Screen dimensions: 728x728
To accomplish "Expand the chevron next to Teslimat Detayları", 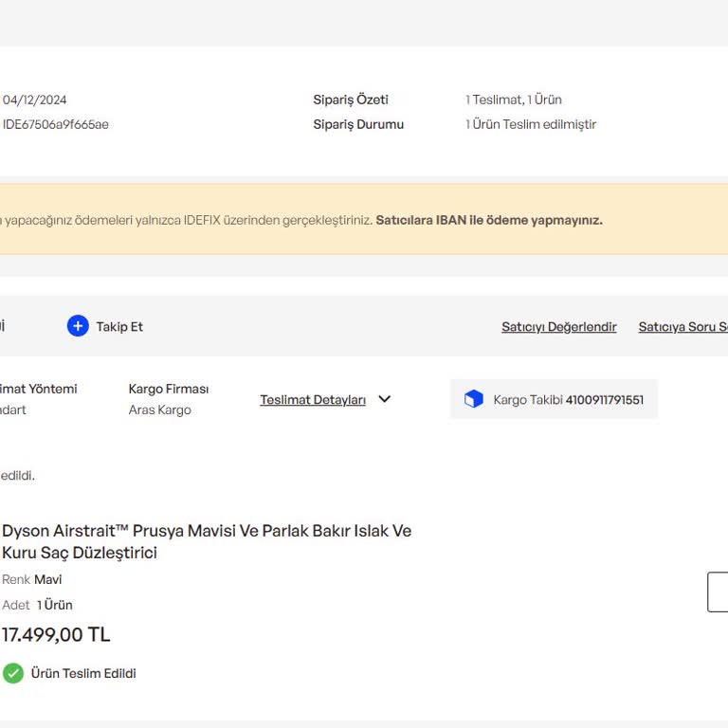I will (384, 399).
